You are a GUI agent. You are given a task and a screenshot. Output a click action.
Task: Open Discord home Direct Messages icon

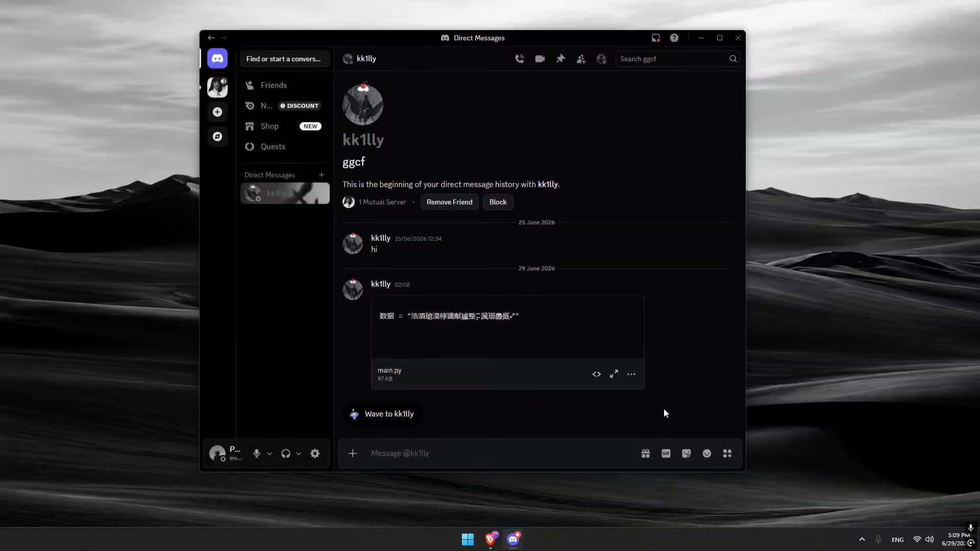217,59
